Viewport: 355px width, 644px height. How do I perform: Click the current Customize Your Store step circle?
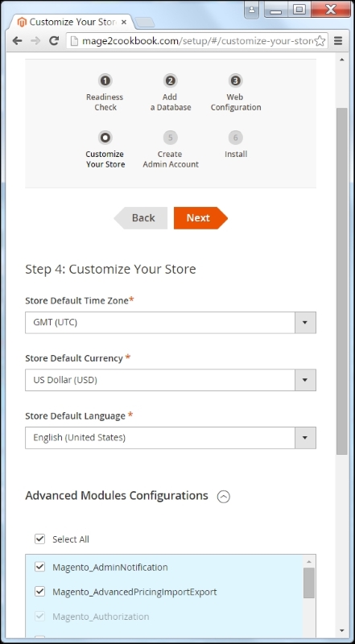pos(105,137)
